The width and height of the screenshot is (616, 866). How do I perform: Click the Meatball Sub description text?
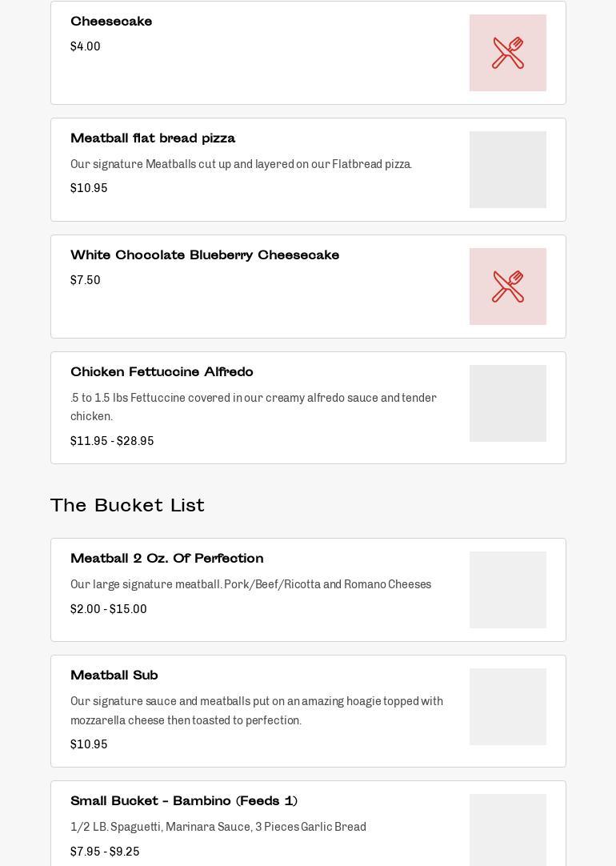coord(257,711)
